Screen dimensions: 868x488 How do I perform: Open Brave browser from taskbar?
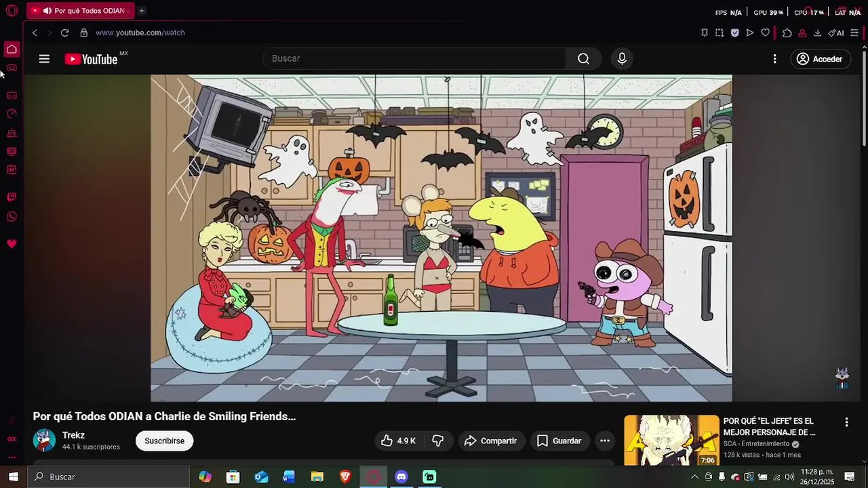point(345,477)
